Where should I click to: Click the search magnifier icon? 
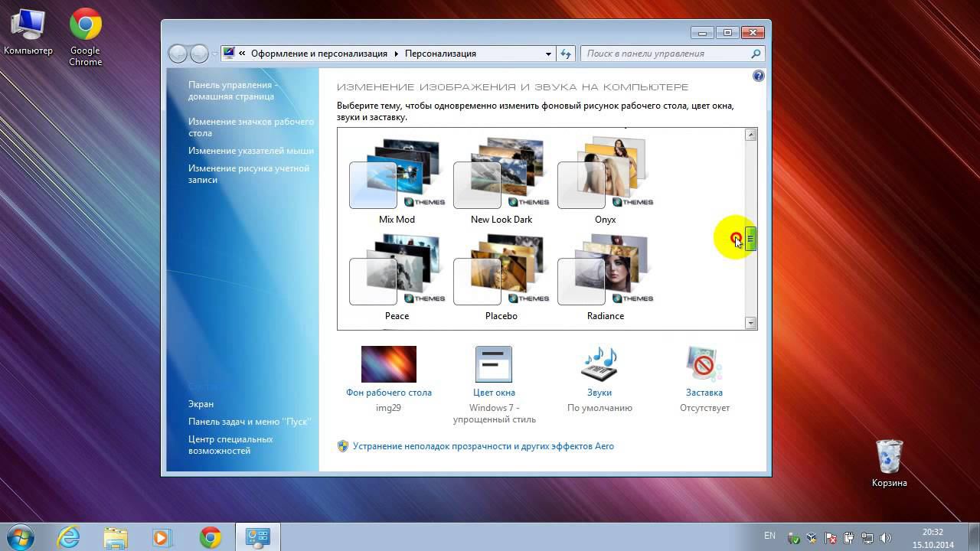(x=756, y=54)
